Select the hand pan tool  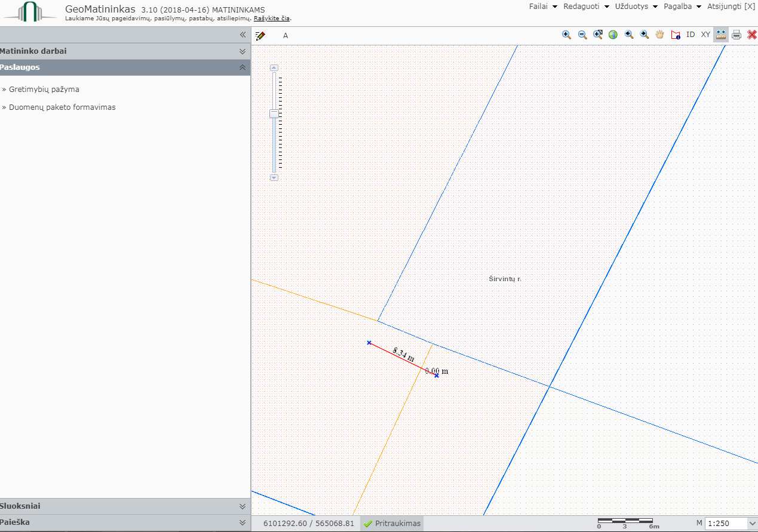[x=660, y=35]
